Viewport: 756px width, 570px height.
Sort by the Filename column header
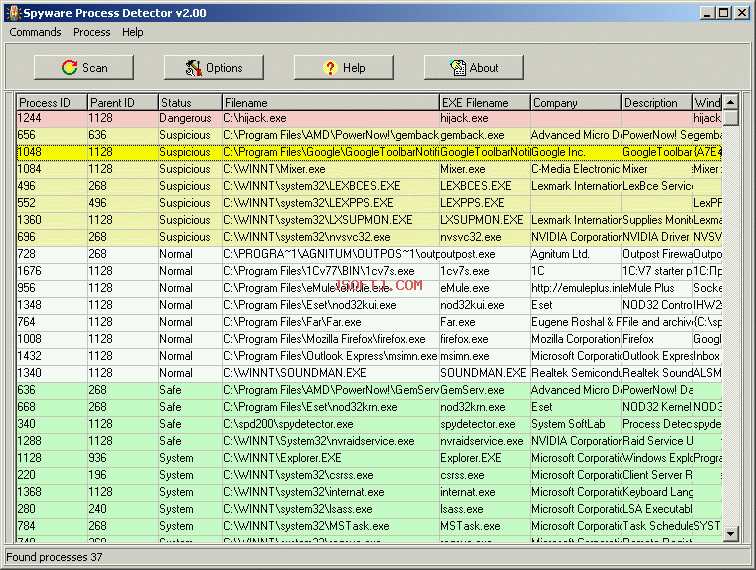tap(331, 102)
